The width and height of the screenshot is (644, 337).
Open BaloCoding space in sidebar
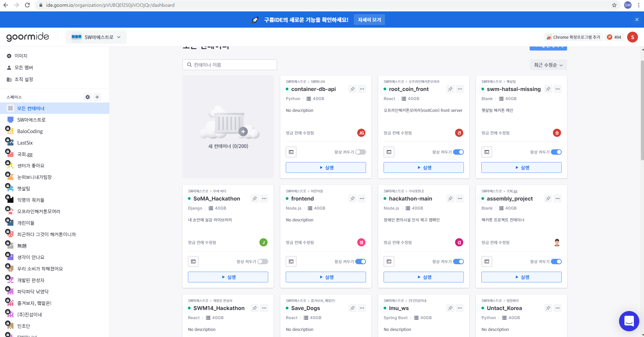(x=30, y=131)
